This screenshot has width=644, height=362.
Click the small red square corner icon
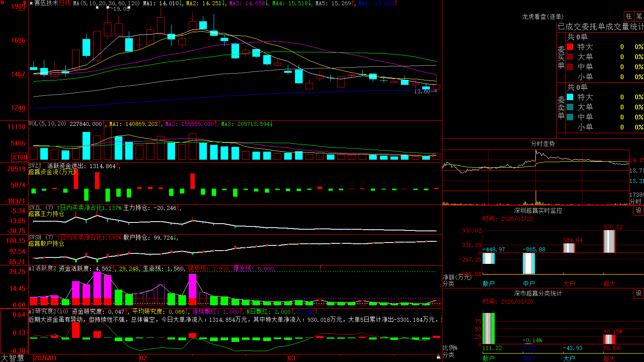click(2, 2)
